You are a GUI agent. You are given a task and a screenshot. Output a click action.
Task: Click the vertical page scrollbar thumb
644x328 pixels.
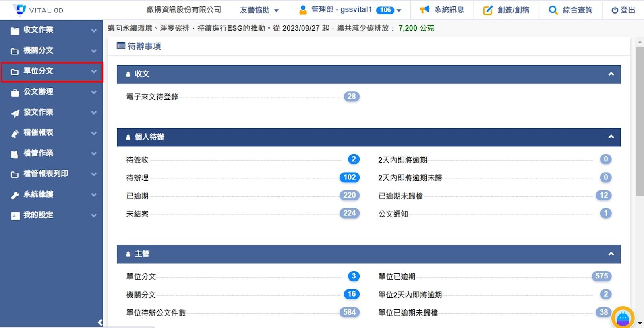pos(640,121)
